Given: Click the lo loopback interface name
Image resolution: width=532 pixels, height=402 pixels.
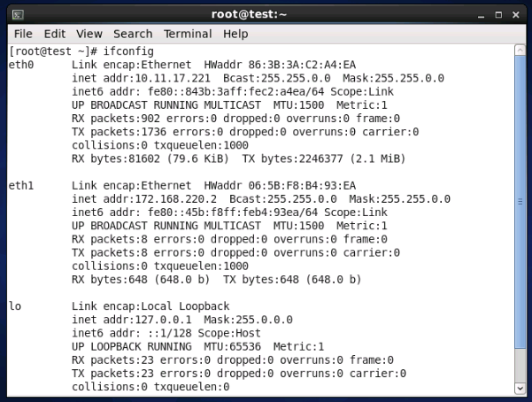Looking at the screenshot, I should pyautogui.click(x=15, y=305).
